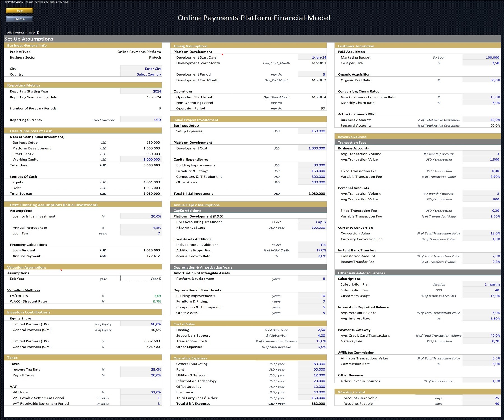504x420 pixels.
Task: Select the Cost per Click 2,50 cell
Action: (x=482, y=63)
